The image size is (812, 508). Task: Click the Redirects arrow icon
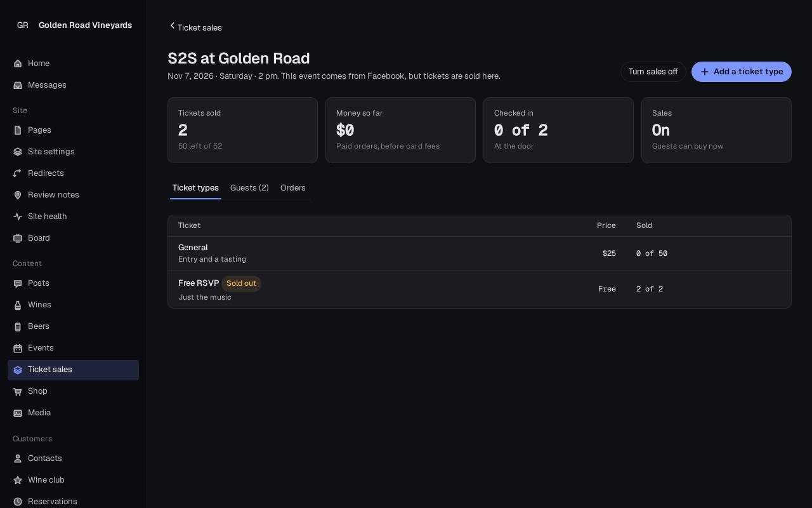[18, 173]
